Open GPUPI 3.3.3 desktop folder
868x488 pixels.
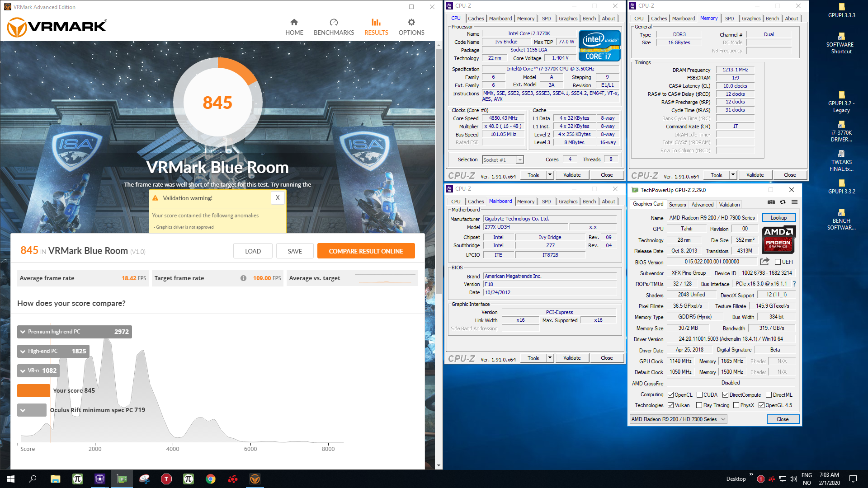841,10
